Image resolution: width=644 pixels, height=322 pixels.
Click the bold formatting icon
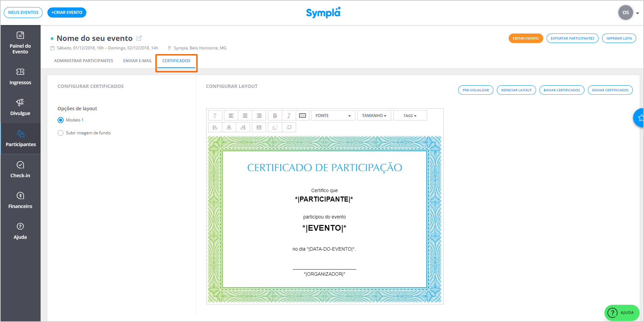(x=275, y=116)
